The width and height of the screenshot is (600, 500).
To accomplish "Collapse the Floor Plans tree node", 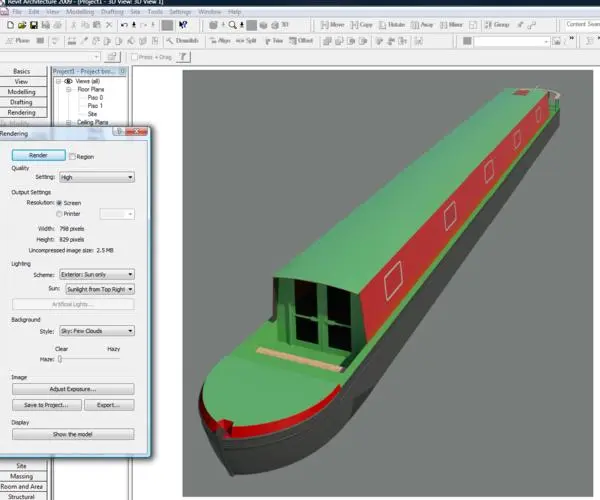I will point(68,90).
